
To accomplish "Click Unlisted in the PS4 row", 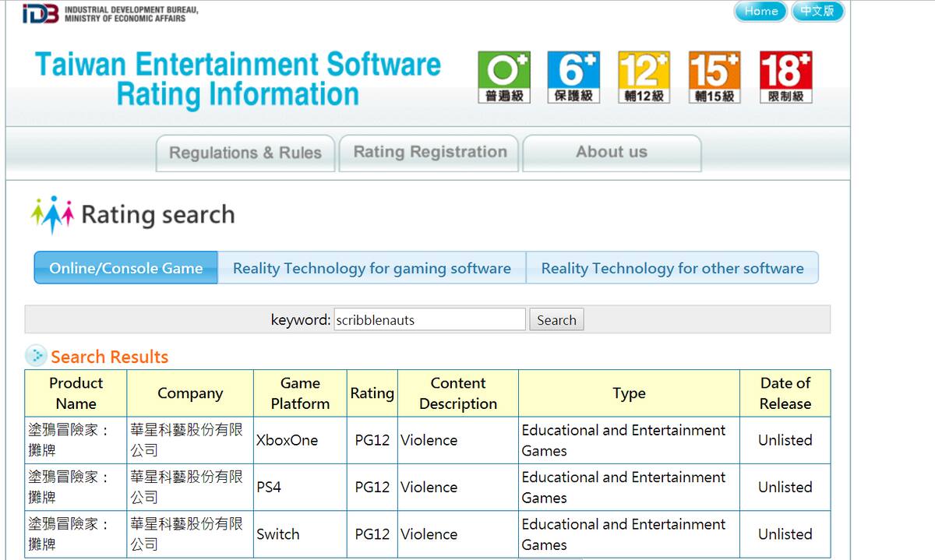I will [x=785, y=487].
